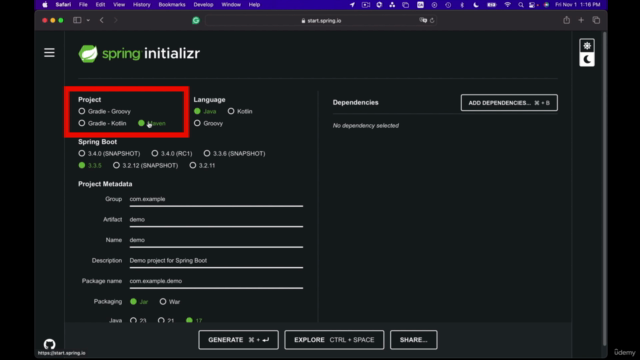640x360 pixels.
Task: Open the Apple menu
Action: click(x=45, y=5)
